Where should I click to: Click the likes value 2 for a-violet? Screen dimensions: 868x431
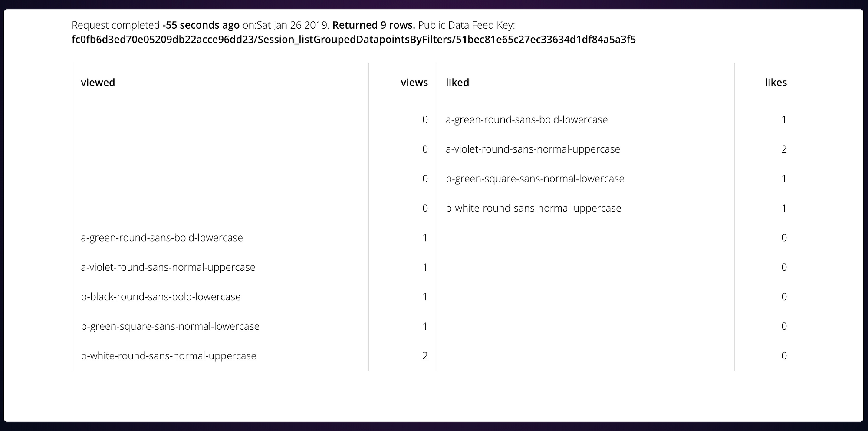click(784, 149)
